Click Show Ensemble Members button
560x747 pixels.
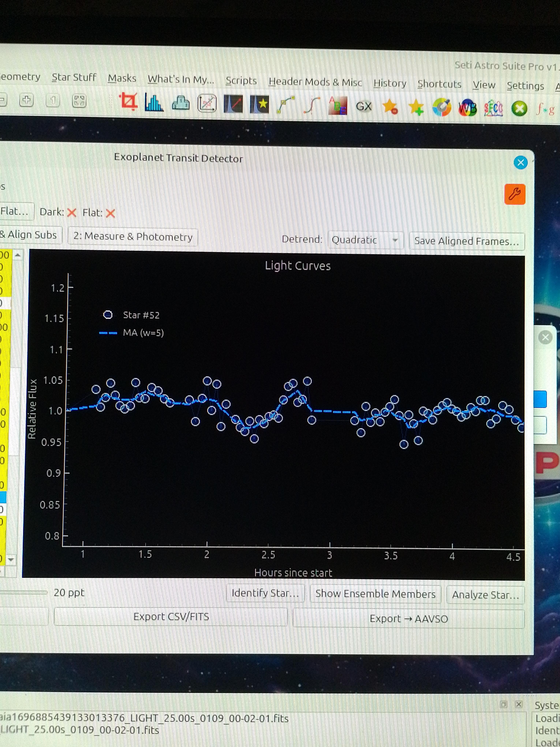375,594
